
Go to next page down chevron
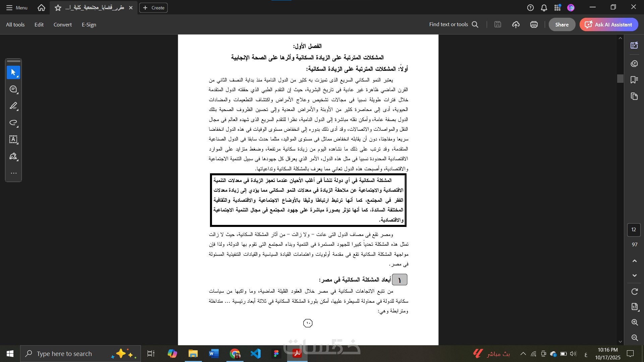pyautogui.click(x=634, y=276)
